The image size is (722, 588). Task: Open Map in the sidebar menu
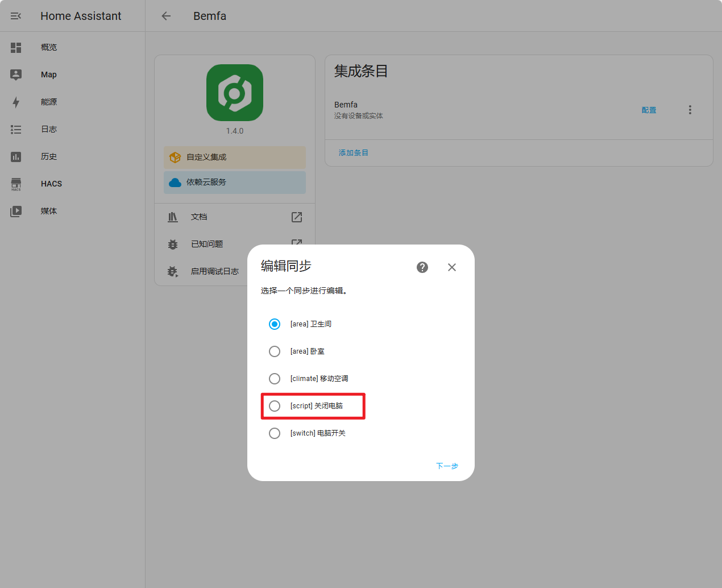[x=72, y=74]
